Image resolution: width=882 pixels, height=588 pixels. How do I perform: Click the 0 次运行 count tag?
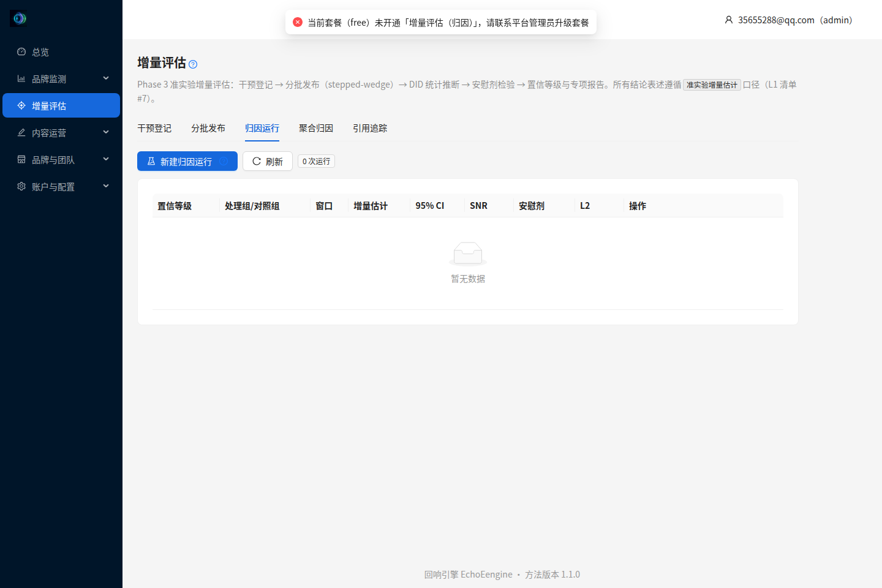point(316,161)
